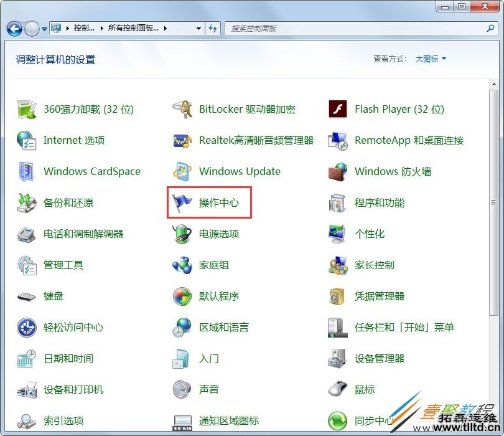
Task: Launch 360强力卸载 (32 位)
Action: (88, 109)
